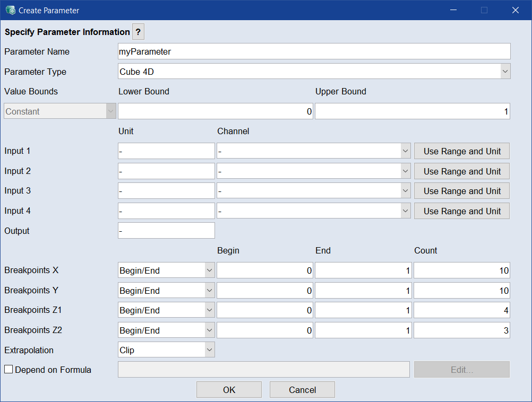Click Use Range and Unit for Input 4

coord(462,211)
